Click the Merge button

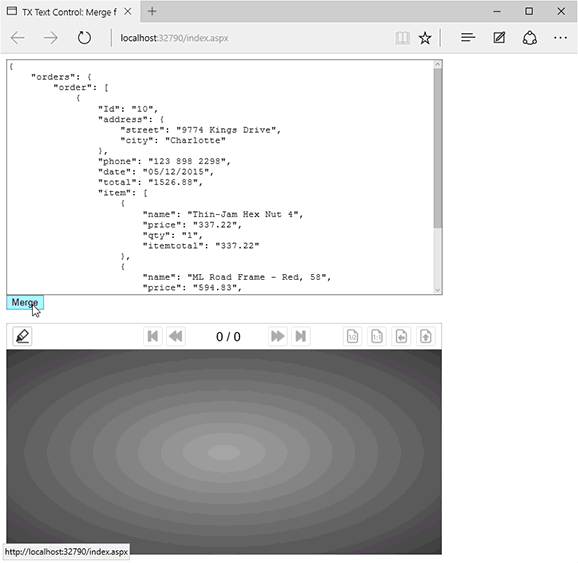click(25, 303)
